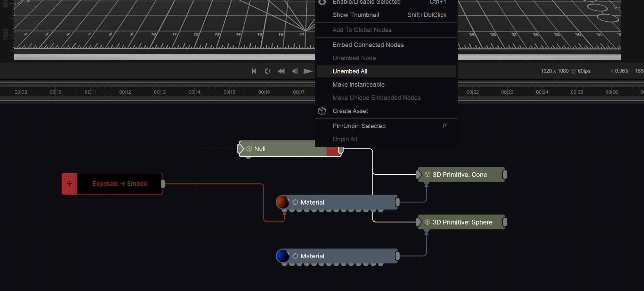Click the cube icon on 3D Primitive: Cone

[x=427, y=175]
